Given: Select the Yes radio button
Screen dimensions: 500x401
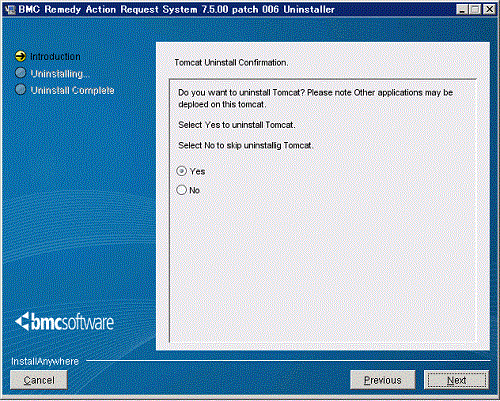Looking at the screenshot, I should point(181,171).
